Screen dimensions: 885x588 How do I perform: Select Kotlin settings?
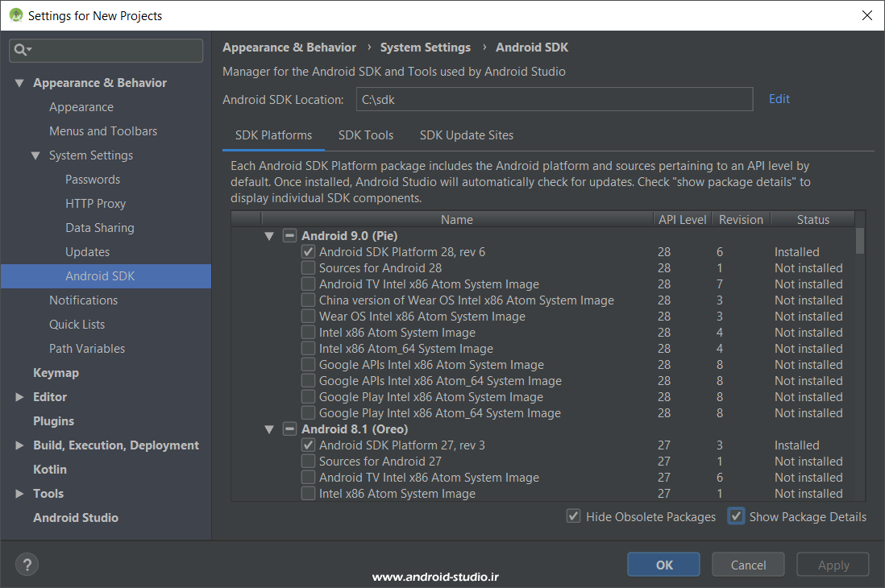coord(50,470)
